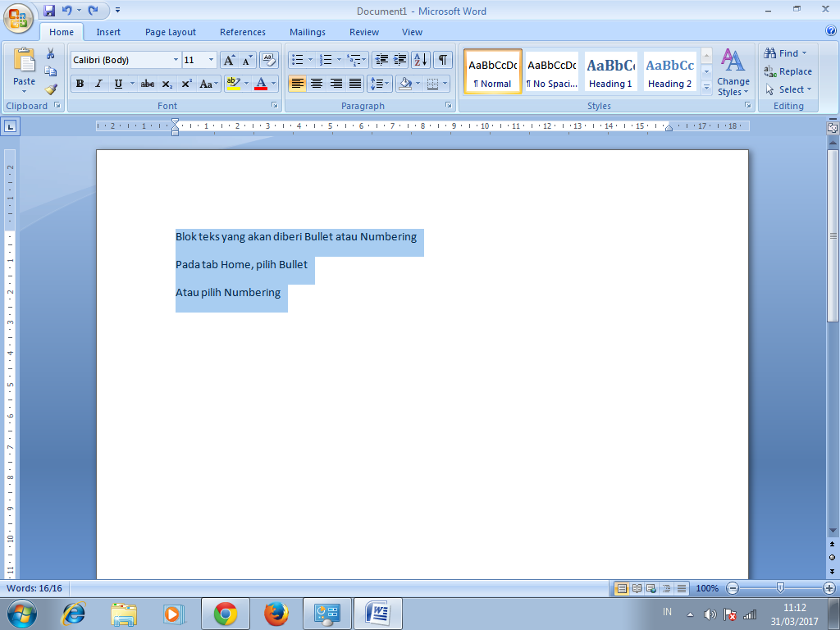The height and width of the screenshot is (630, 840).
Task: Apply Underline to the selection
Action: (x=117, y=84)
